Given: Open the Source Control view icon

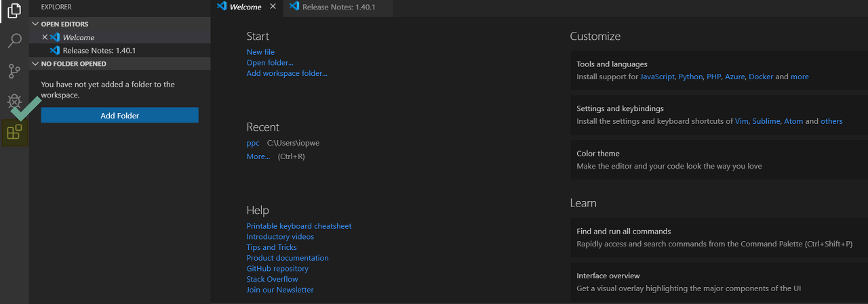Looking at the screenshot, I should 14,71.
